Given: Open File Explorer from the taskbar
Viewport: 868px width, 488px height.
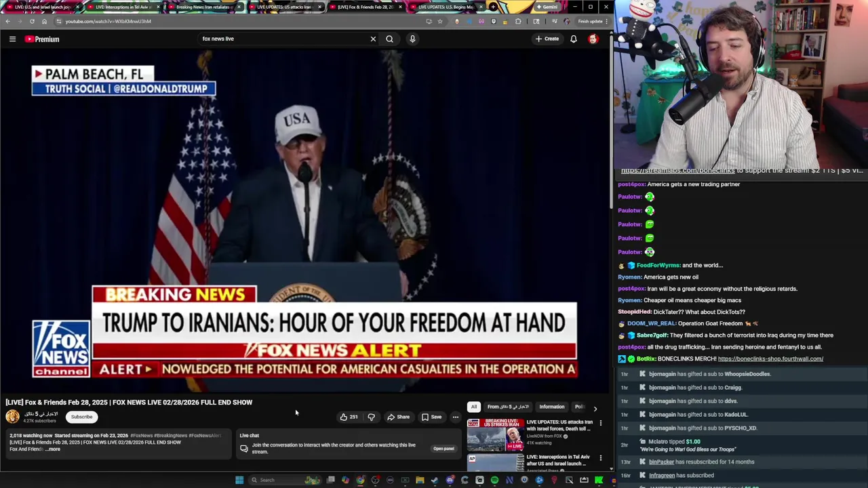Looking at the screenshot, I should click(420, 480).
